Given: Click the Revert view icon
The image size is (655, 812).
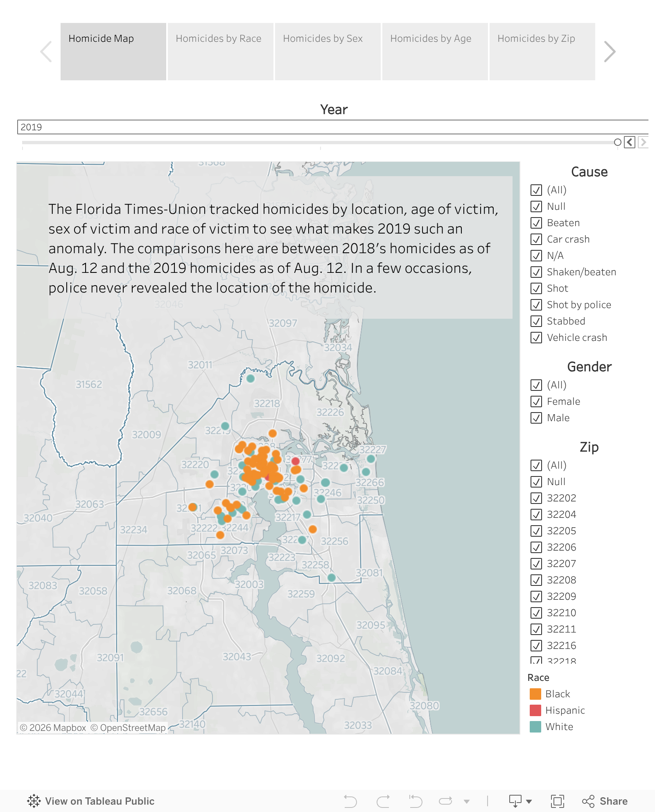Looking at the screenshot, I should [416, 801].
